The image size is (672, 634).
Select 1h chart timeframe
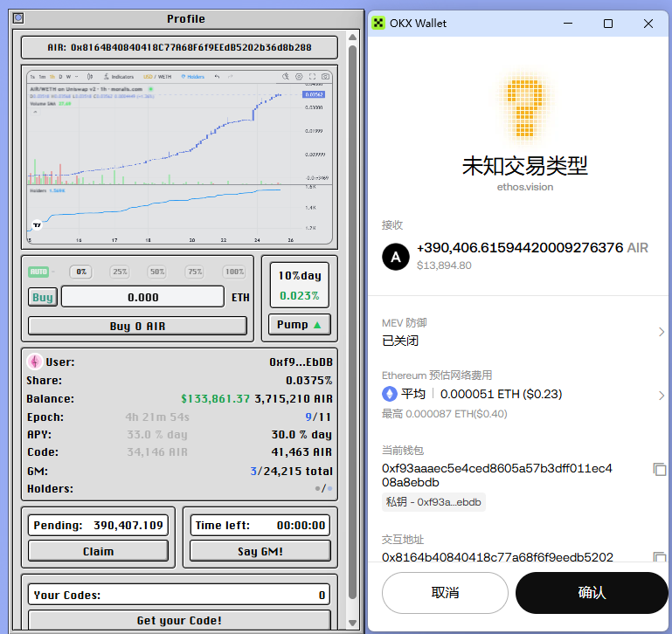(x=52, y=77)
